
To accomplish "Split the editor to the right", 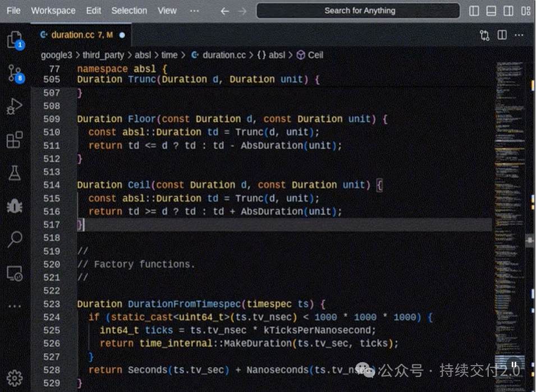I will pyautogui.click(x=502, y=35).
